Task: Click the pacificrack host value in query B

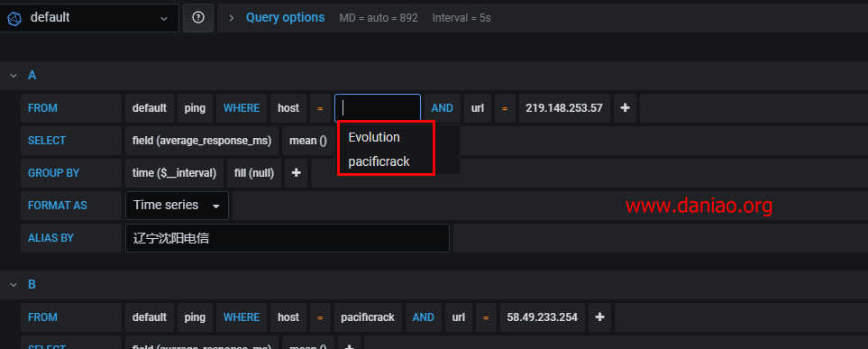Action: (368, 317)
